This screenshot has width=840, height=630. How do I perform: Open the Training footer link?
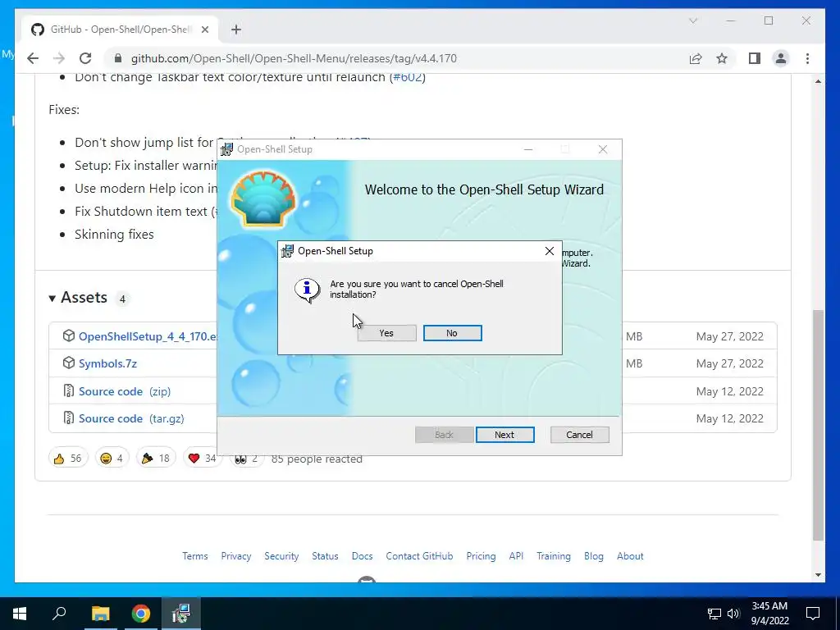(x=554, y=556)
